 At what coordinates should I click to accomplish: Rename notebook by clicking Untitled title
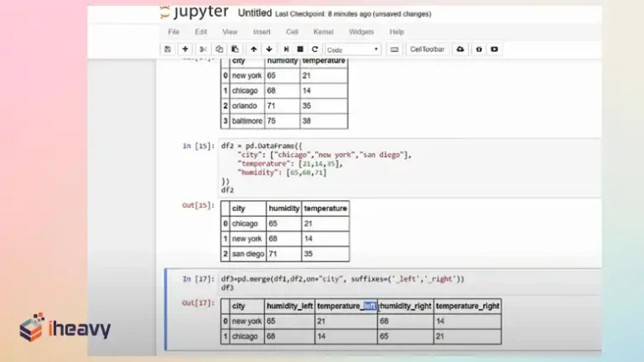255,13
